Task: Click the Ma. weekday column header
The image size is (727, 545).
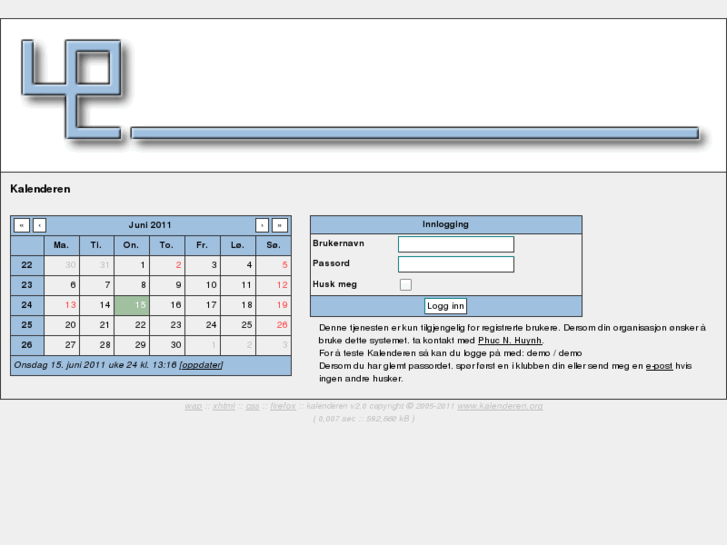Action: click(62, 245)
